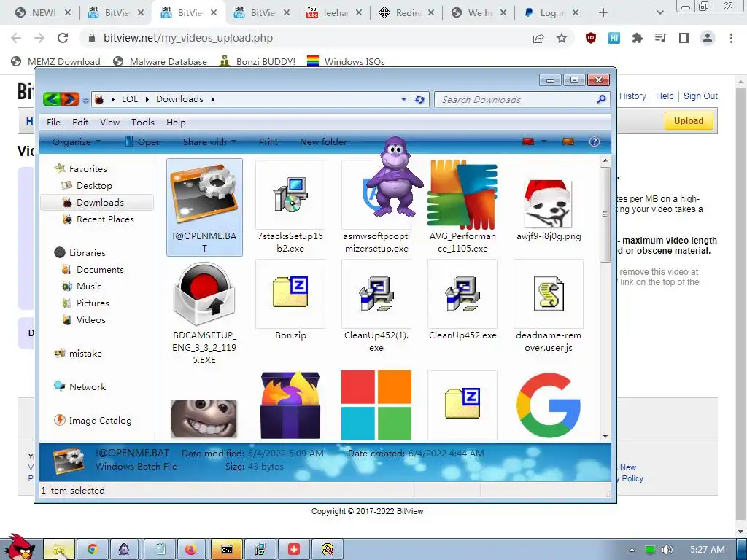Switch to the leehar YouTube tab
The width and height of the screenshot is (747, 560).
pyautogui.click(x=333, y=13)
